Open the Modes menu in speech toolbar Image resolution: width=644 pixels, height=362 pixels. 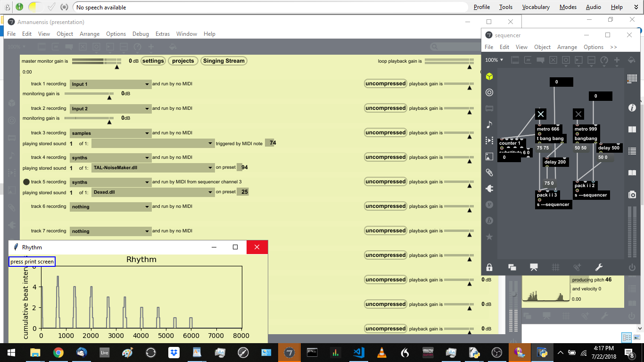tap(568, 7)
